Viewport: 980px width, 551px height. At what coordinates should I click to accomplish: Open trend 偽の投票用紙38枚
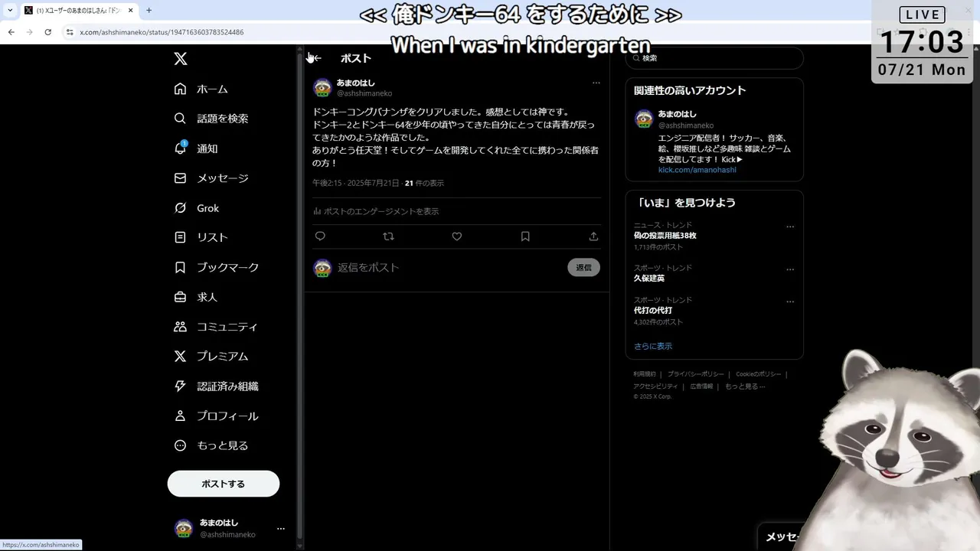[x=665, y=236]
